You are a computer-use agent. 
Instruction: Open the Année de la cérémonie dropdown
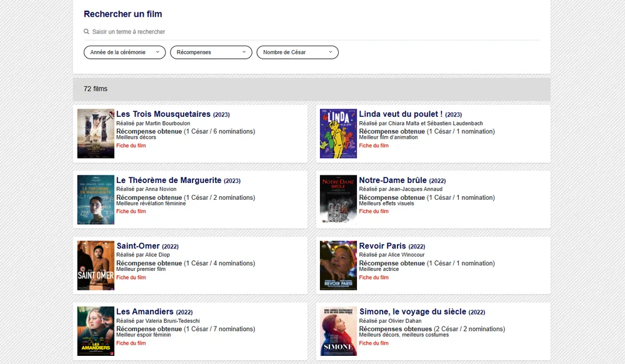[124, 52]
